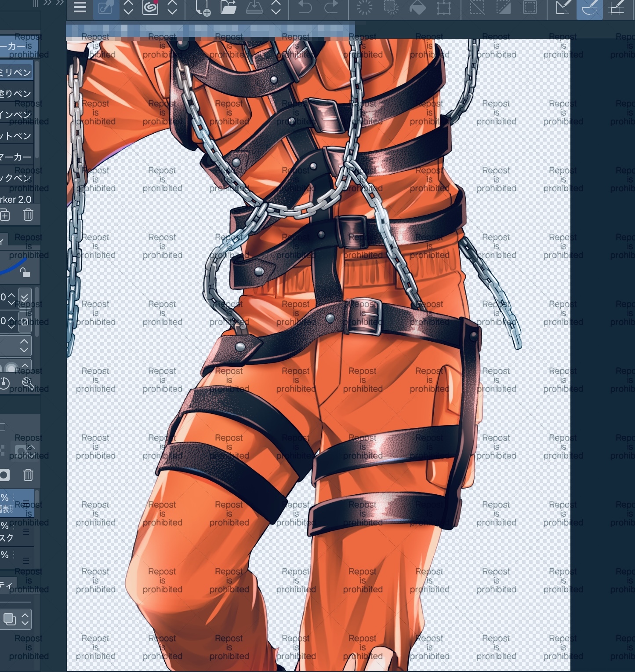Add a sub tool with the plus icon
The image size is (635, 672).
tap(5, 215)
